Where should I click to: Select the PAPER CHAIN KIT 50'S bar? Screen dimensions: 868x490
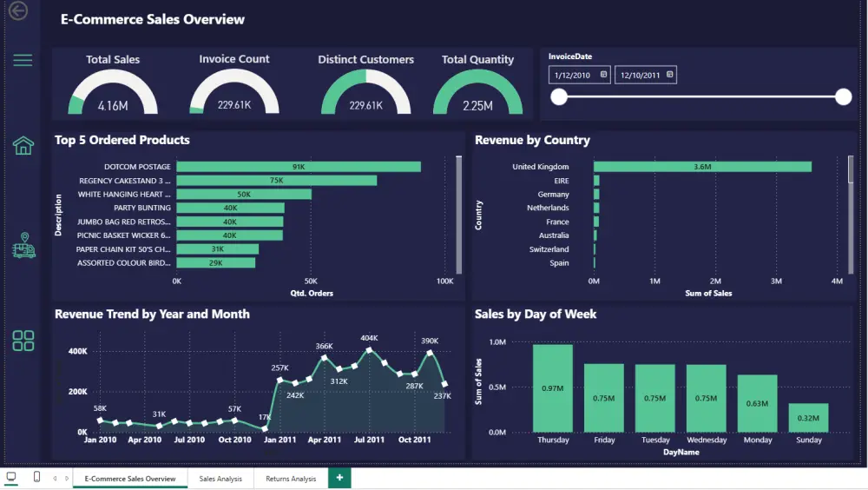pos(218,249)
